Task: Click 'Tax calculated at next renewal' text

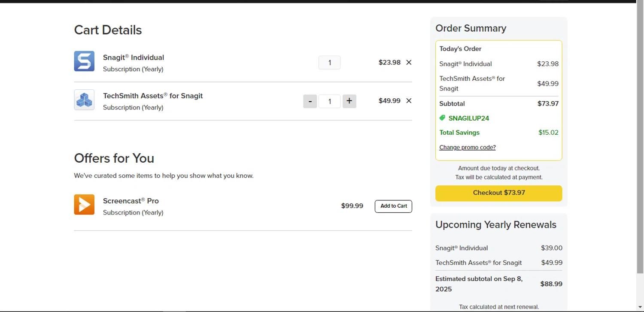Action: point(499,307)
